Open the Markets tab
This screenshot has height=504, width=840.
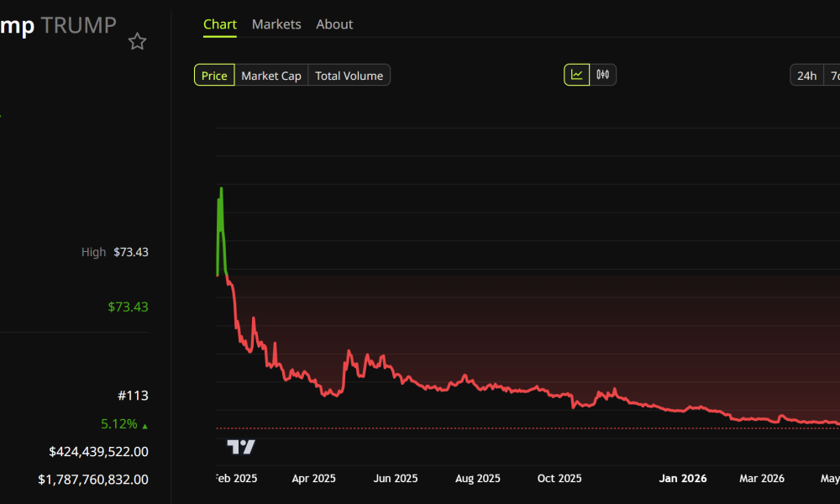(x=276, y=24)
